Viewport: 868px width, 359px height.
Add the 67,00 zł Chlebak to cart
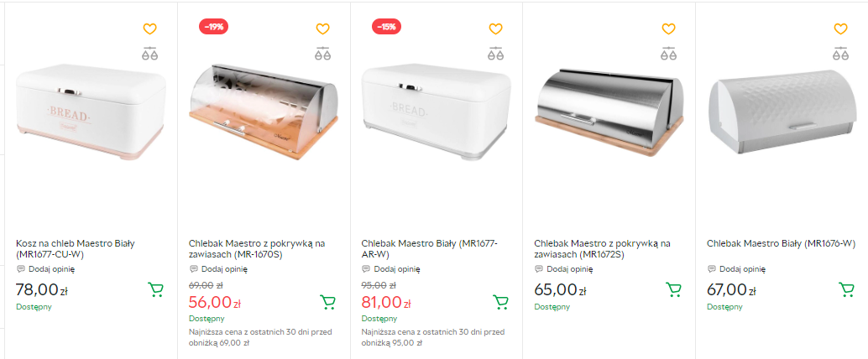point(846,290)
